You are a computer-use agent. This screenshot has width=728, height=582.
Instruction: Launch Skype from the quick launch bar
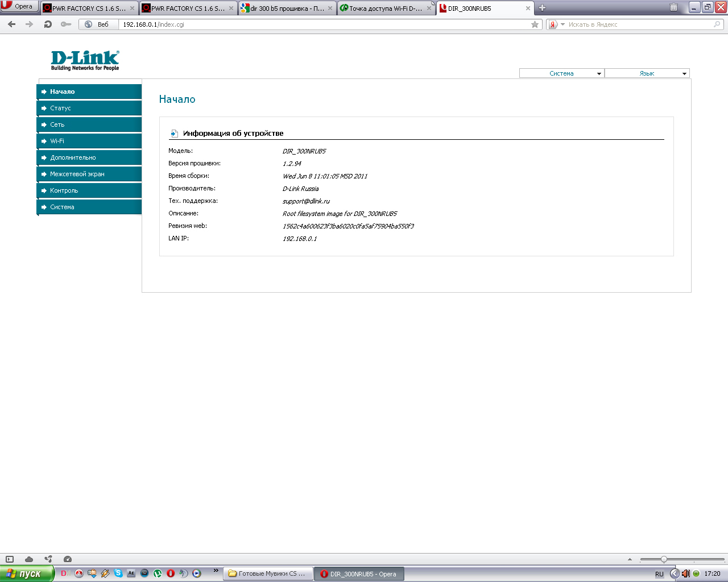click(118, 573)
